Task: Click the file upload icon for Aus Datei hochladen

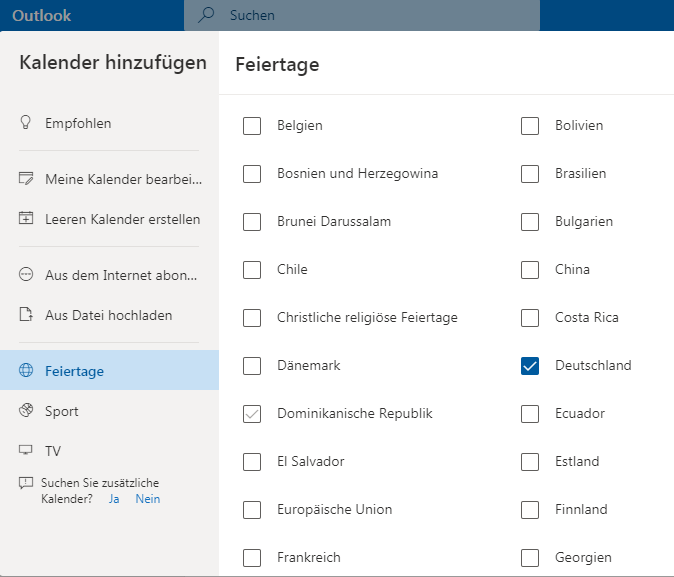Action: pos(26,314)
